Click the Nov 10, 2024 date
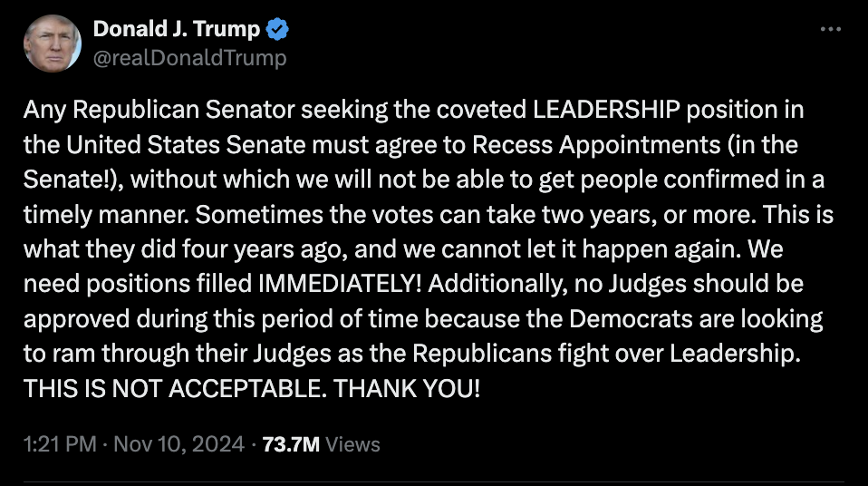Screen dimensions: 868x486 [x=178, y=444]
